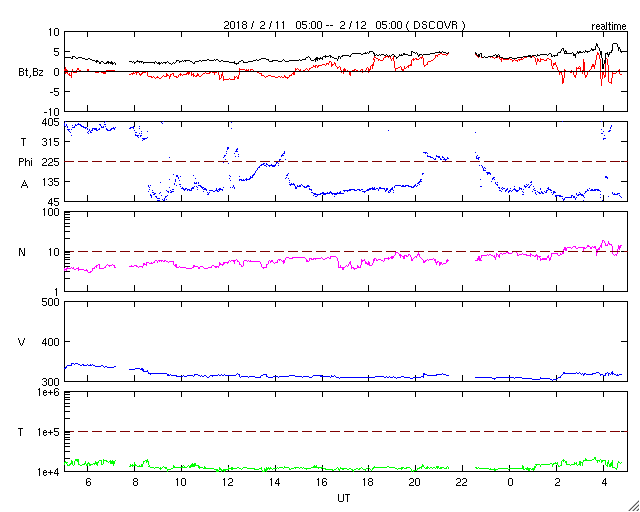Select the '100' tick on the N axis
Screen dimensions: 640x512
[51, 212]
